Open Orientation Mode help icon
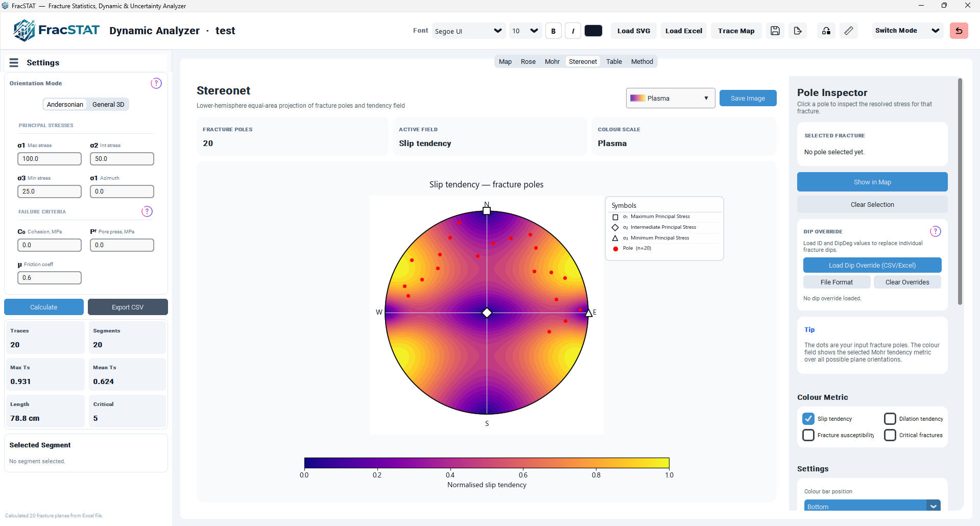The image size is (980, 526). 156,83
